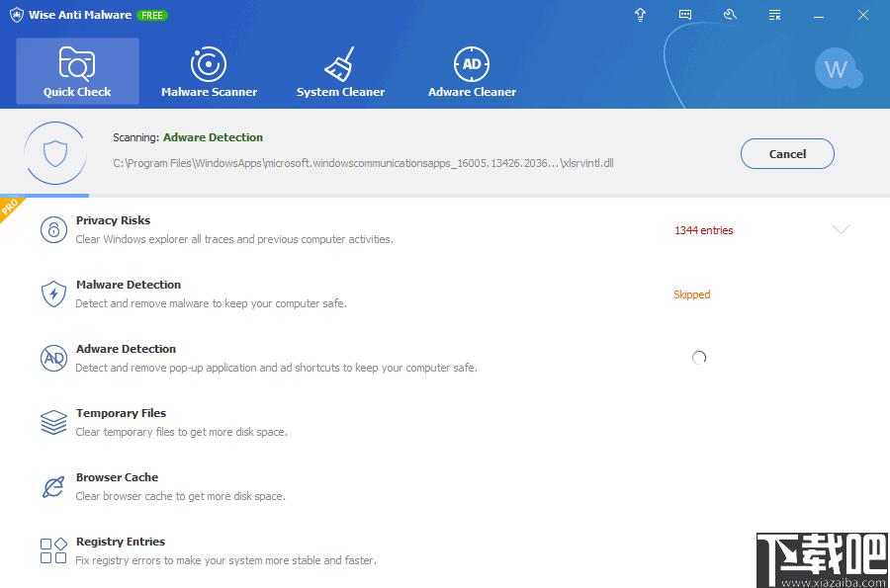Click the 'Skipped' status text
The width and height of the screenshot is (890, 588).
(692, 294)
